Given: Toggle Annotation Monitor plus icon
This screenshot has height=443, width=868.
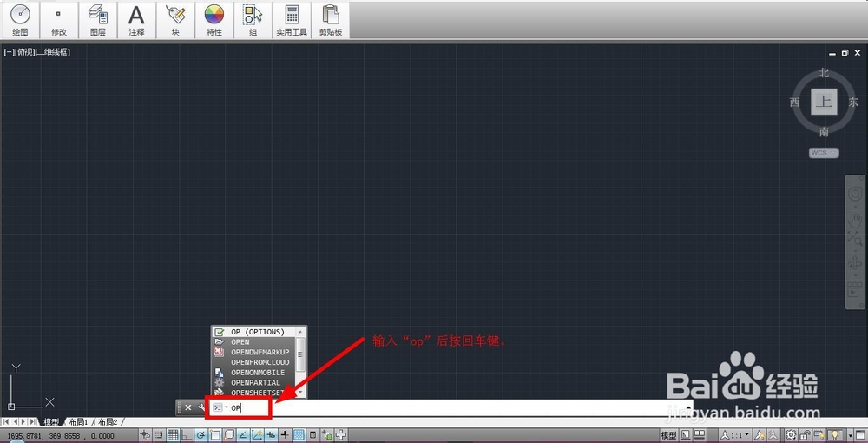Looking at the screenshot, I should 341,435.
